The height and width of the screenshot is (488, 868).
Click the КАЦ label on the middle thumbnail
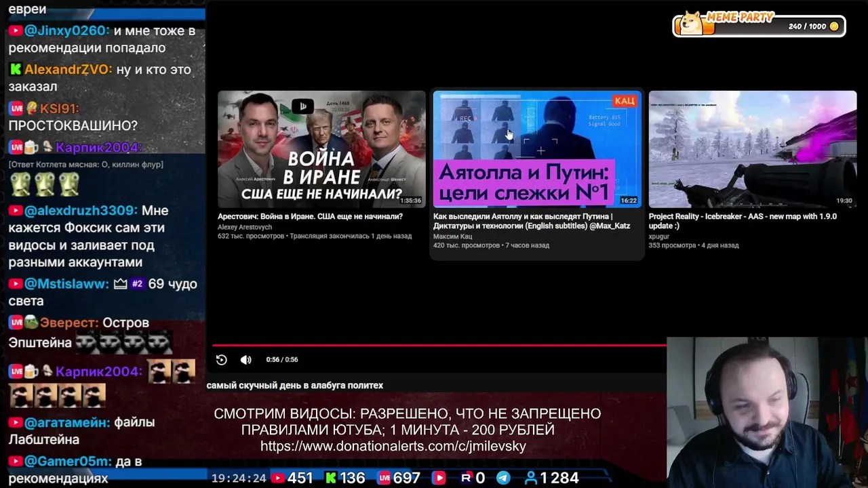625,101
